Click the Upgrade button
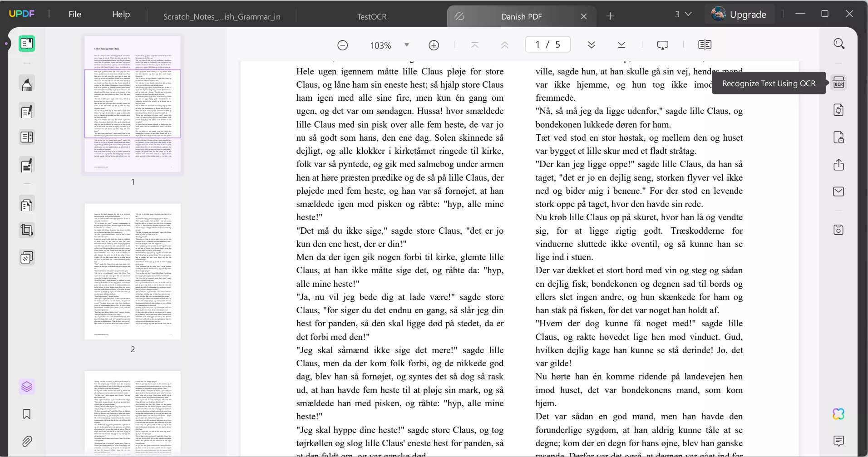 (747, 14)
